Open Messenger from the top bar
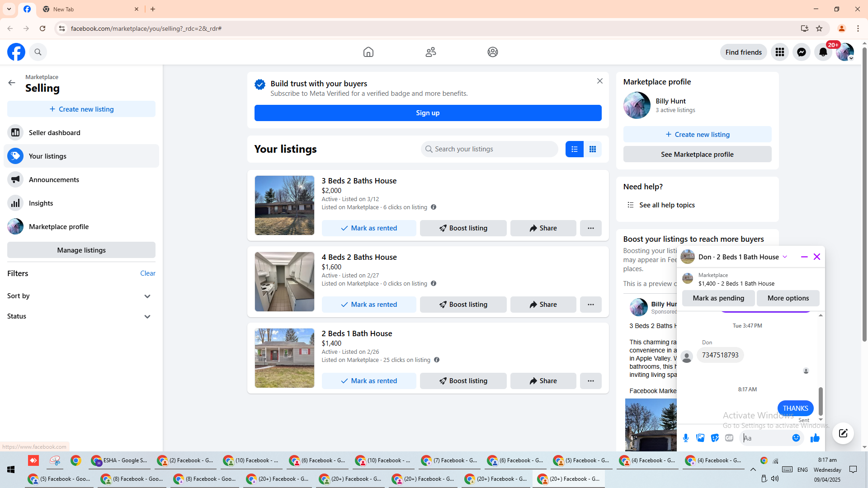Screen dimensions: 868x488 [x=802, y=52]
